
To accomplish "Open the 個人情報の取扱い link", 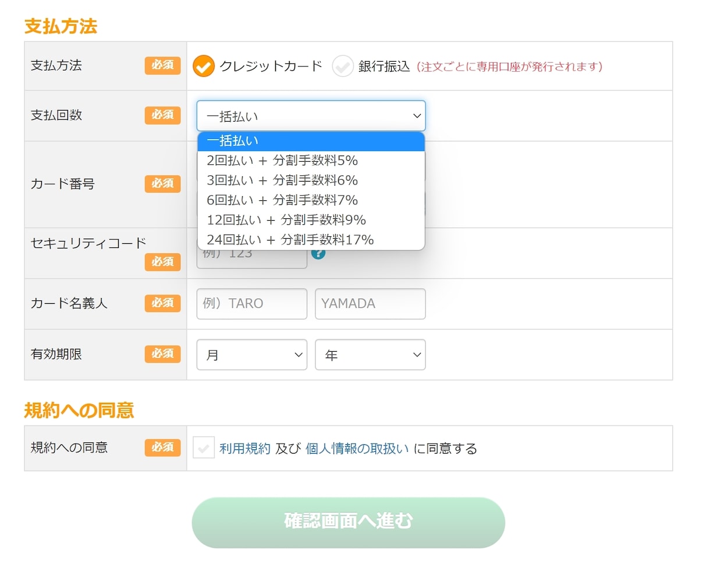I will click(x=357, y=448).
